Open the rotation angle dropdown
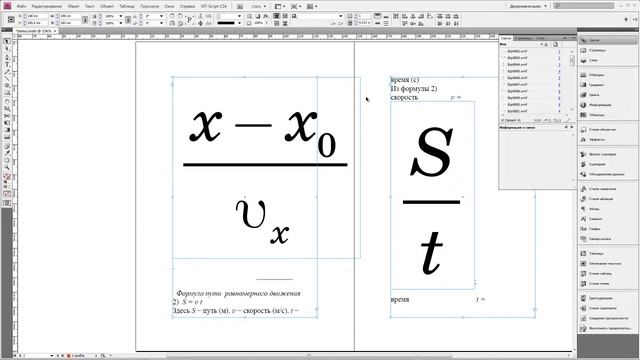 tap(161, 16)
